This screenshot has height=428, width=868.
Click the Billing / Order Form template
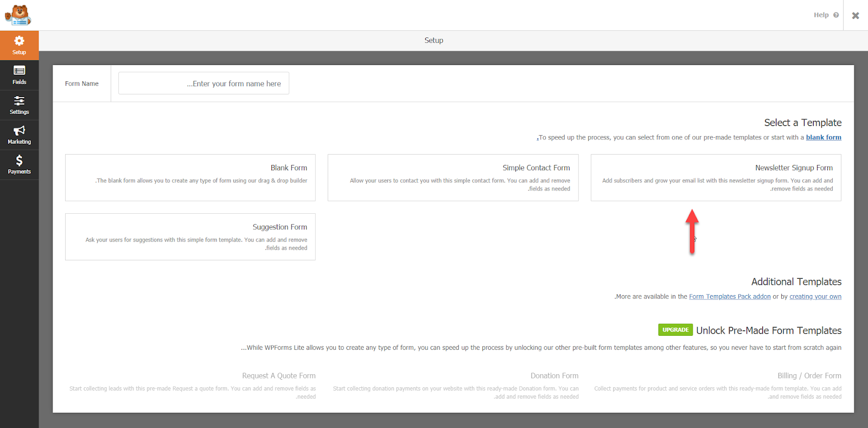[718, 386]
